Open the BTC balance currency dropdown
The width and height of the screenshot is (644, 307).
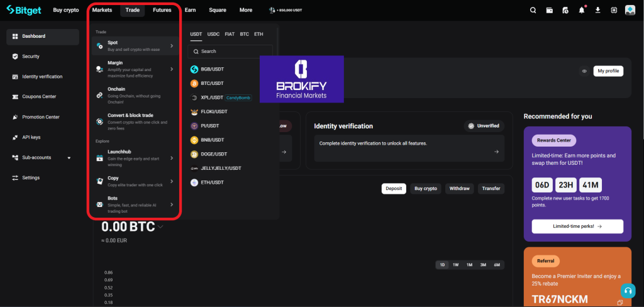click(160, 226)
